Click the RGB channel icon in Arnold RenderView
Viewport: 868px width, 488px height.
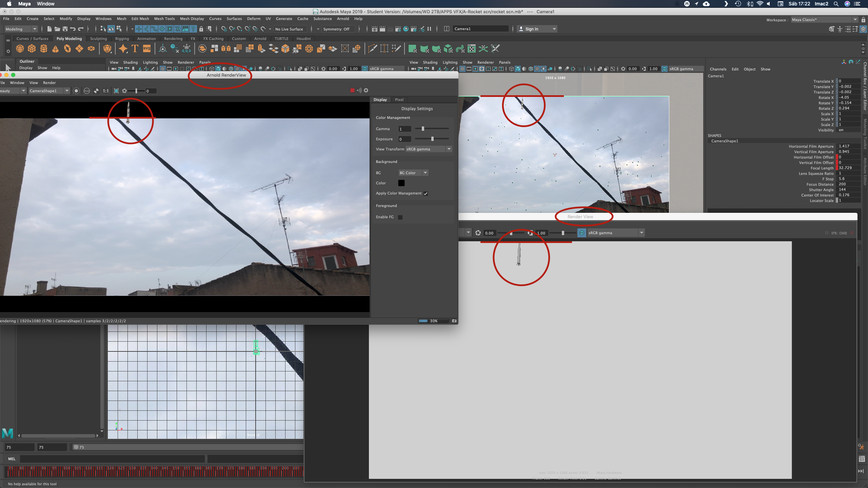(x=86, y=90)
